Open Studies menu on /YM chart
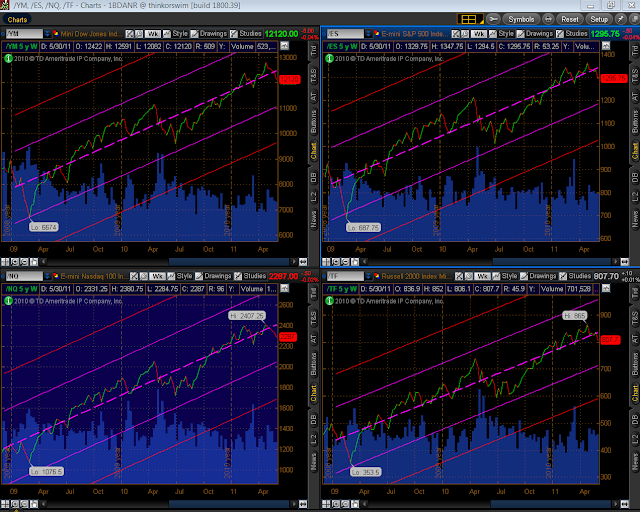Image resolution: width=640 pixels, height=512 pixels. [x=246, y=33]
